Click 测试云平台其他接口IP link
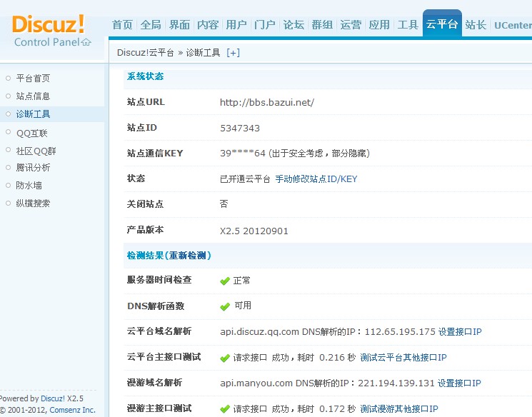 pyautogui.click(x=403, y=357)
